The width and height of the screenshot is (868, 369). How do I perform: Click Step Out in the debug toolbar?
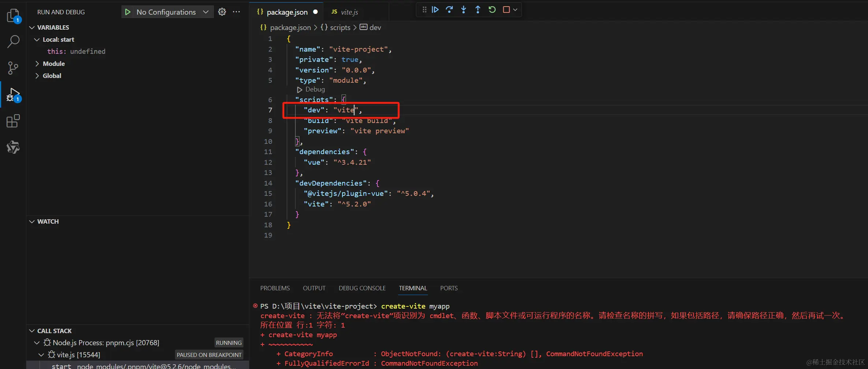(x=478, y=10)
